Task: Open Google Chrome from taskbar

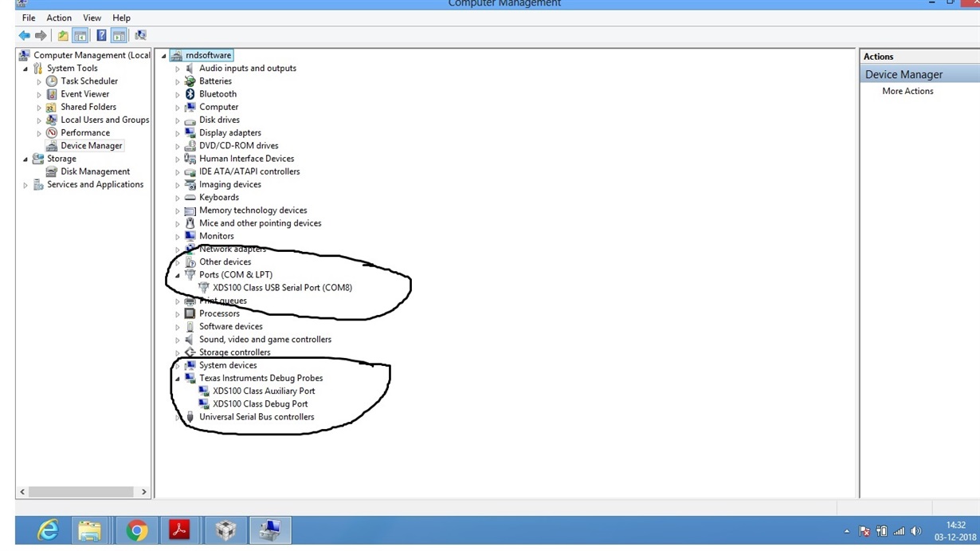Action: pyautogui.click(x=136, y=530)
